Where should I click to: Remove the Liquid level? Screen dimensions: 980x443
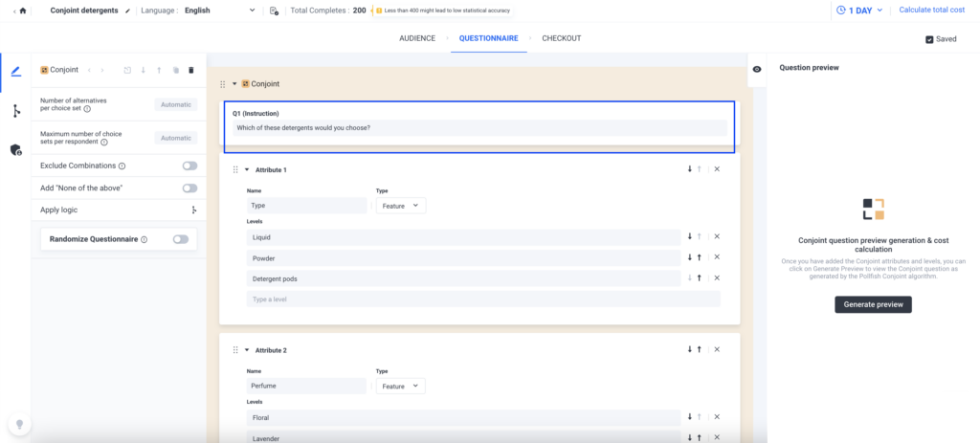pyautogui.click(x=717, y=236)
